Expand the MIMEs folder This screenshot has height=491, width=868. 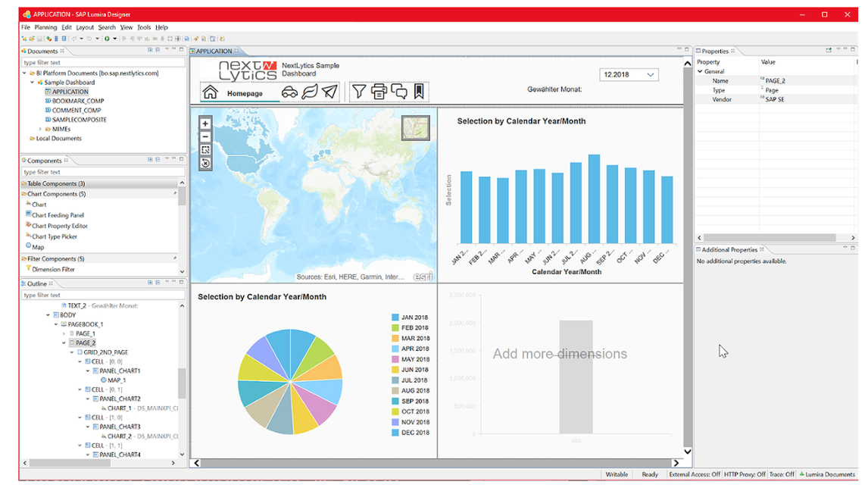[x=40, y=129]
